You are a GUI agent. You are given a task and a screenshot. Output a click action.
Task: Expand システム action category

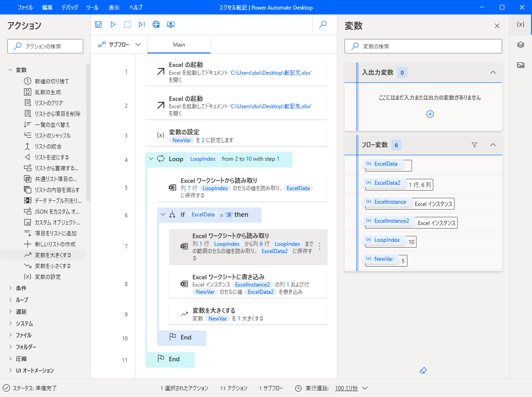pos(10,323)
